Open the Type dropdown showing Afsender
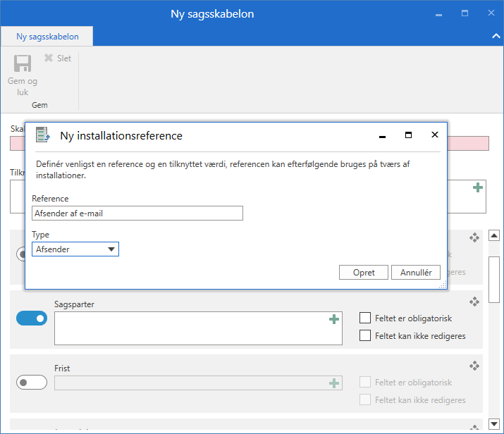This screenshot has height=434, width=504. click(75, 249)
